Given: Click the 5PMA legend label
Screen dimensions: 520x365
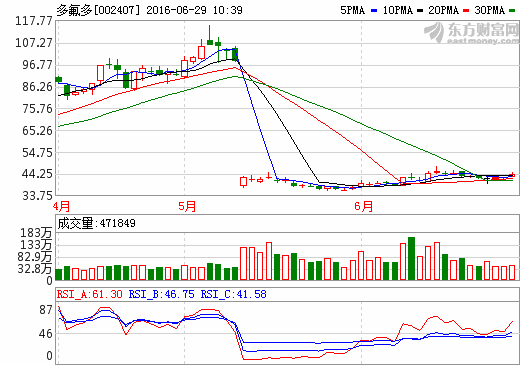Looking at the screenshot, I should pyautogui.click(x=352, y=10).
